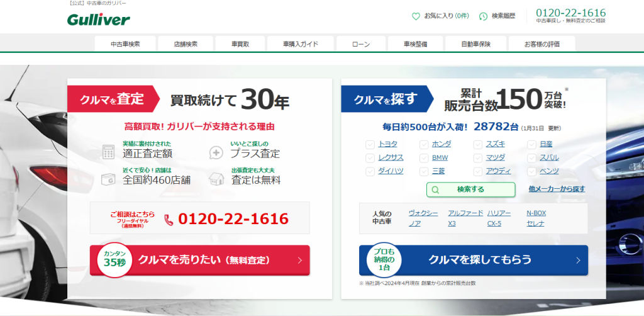Open the 車検整備 menu tab
Image resolution: width=644 pixels, height=316 pixels.
(x=415, y=44)
